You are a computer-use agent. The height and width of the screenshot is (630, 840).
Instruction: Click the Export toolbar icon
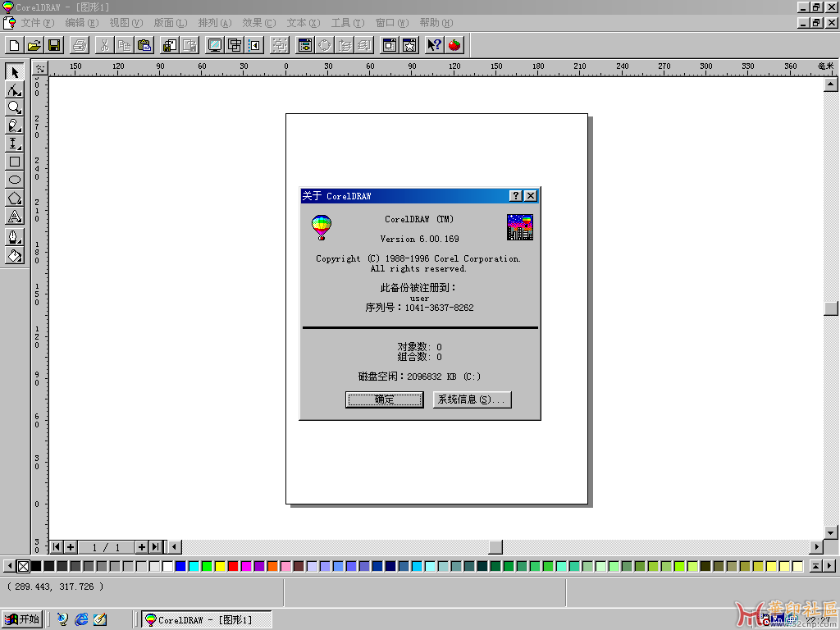tap(189, 46)
